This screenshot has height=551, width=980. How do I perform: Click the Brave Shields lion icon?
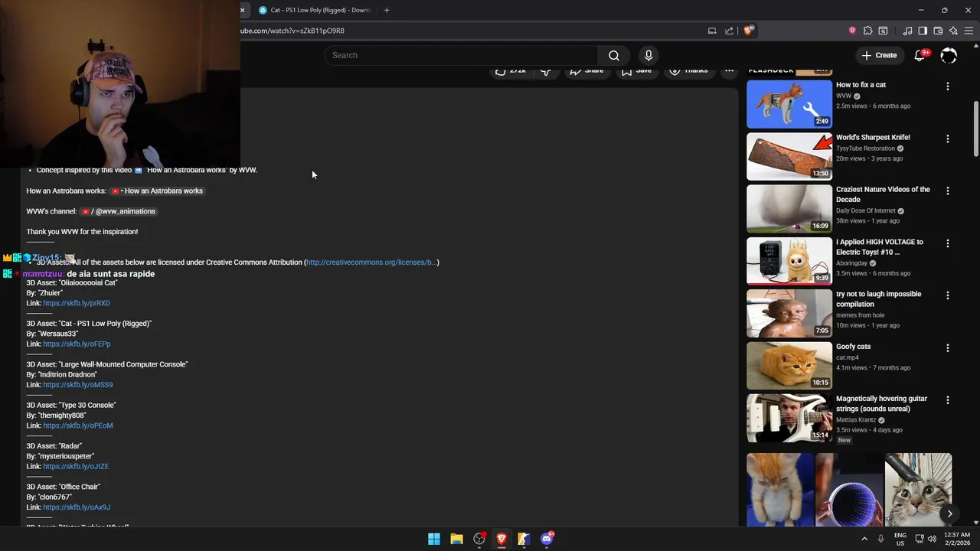click(749, 31)
